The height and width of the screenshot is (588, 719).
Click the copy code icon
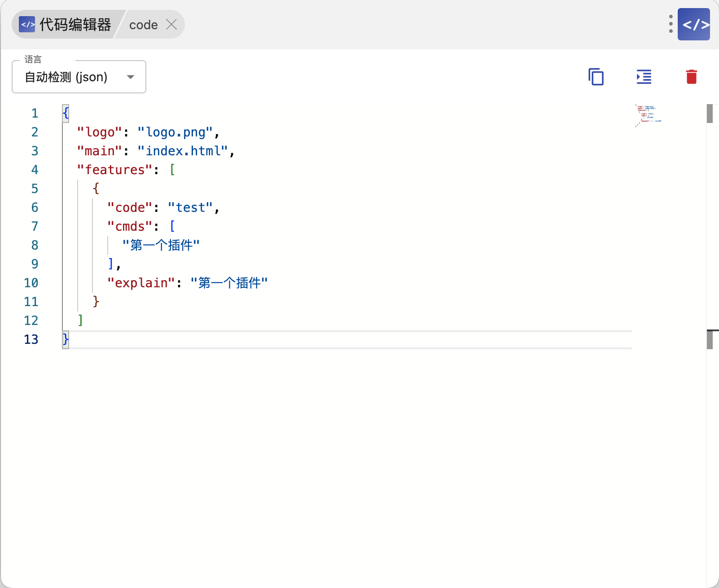[596, 77]
